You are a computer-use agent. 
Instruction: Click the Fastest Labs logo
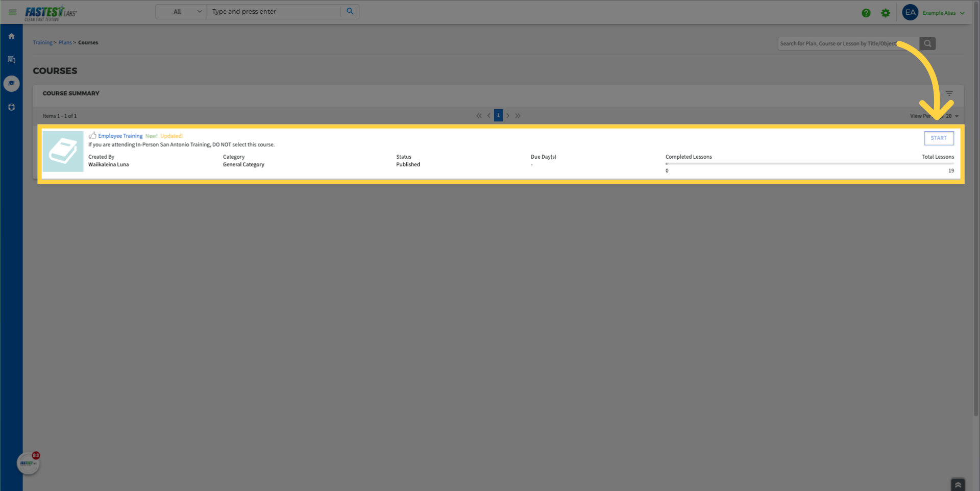(x=51, y=13)
